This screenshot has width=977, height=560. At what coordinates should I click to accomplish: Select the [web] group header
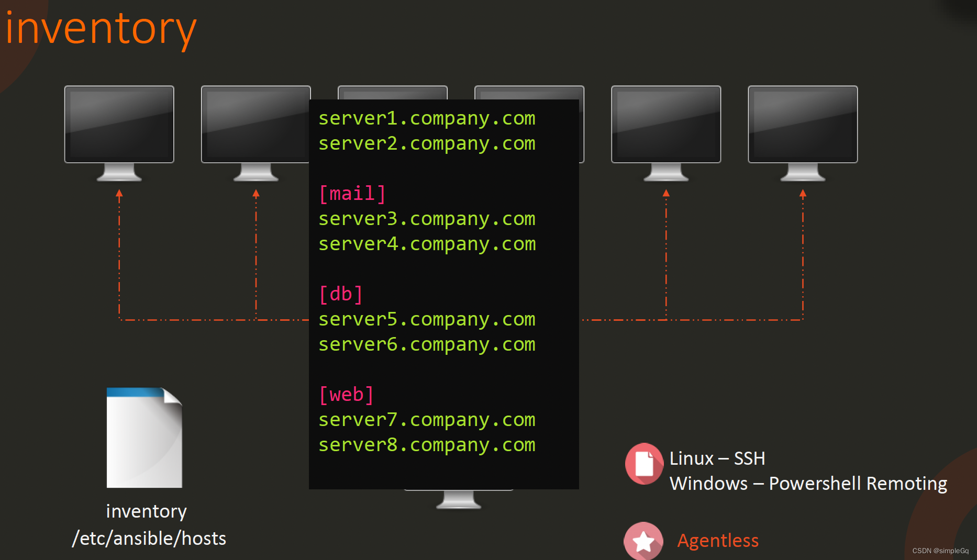pyautogui.click(x=347, y=395)
